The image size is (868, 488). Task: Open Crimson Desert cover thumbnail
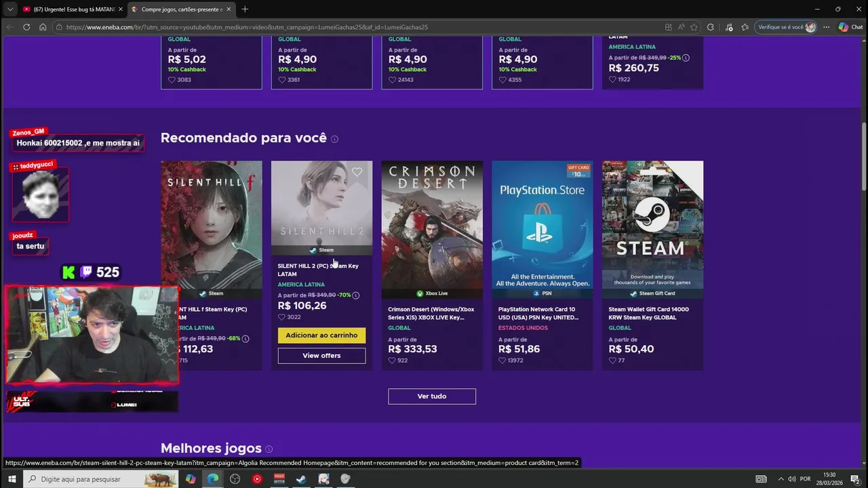point(432,225)
